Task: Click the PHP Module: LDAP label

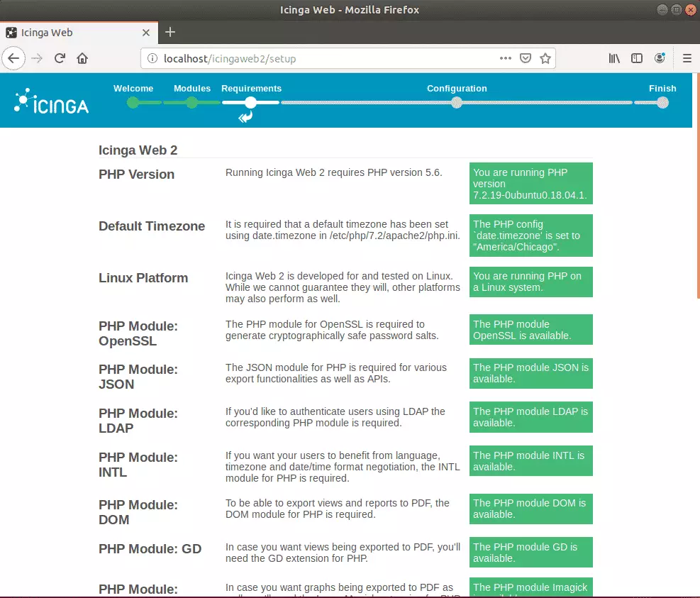Action: (x=138, y=420)
